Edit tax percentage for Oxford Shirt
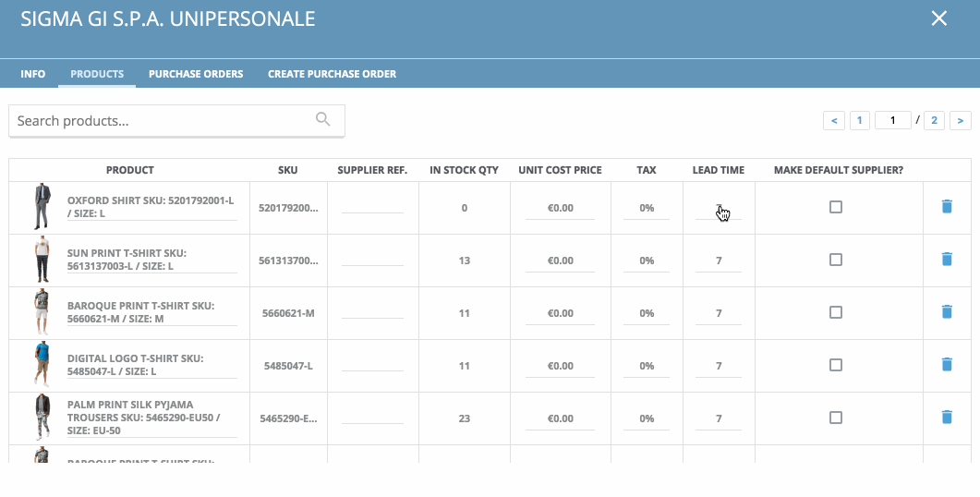Viewport: 980px width, 497px height. tap(647, 208)
